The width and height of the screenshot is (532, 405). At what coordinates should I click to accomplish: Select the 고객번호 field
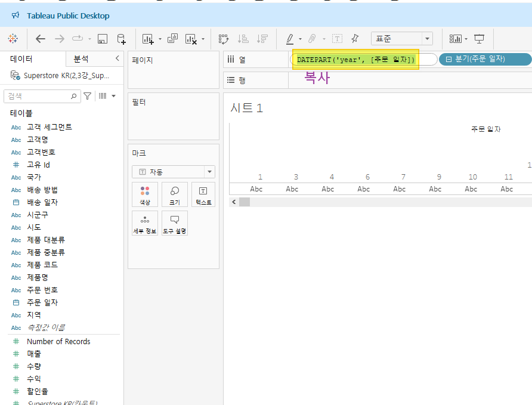tap(41, 152)
